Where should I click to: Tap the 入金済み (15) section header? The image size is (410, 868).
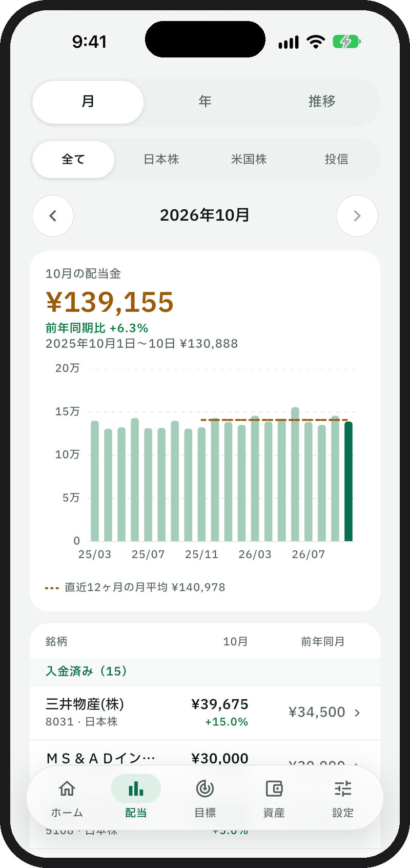(x=205, y=672)
